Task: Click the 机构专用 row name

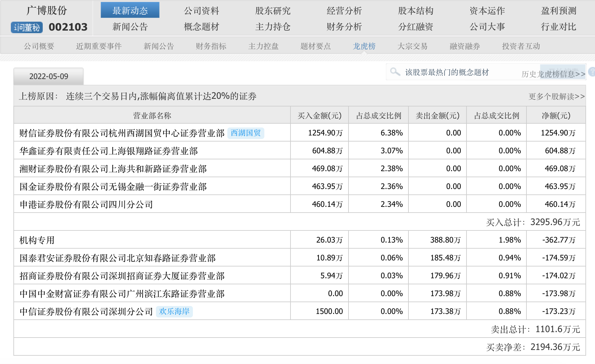Action: 37,240
